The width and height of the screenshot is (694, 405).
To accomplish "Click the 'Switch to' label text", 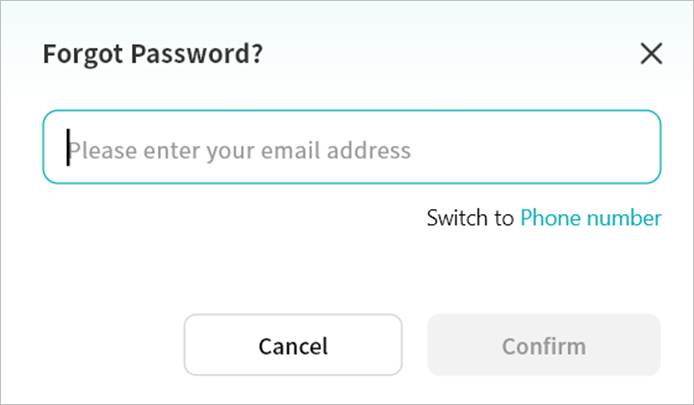I will point(469,218).
